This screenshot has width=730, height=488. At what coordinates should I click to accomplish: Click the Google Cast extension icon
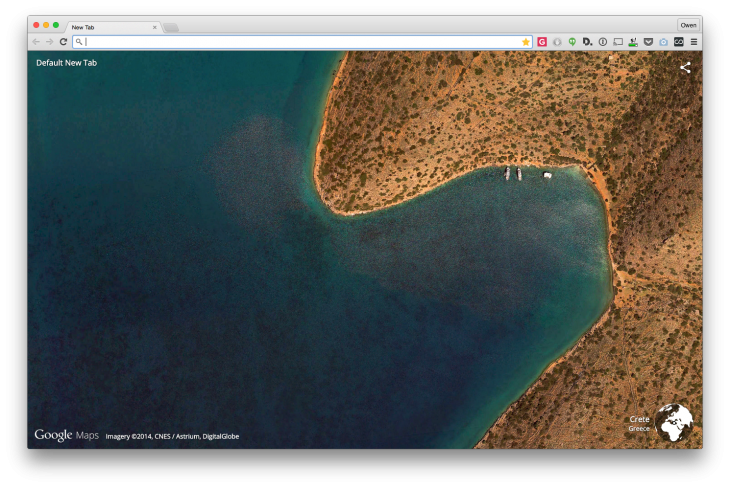point(618,42)
